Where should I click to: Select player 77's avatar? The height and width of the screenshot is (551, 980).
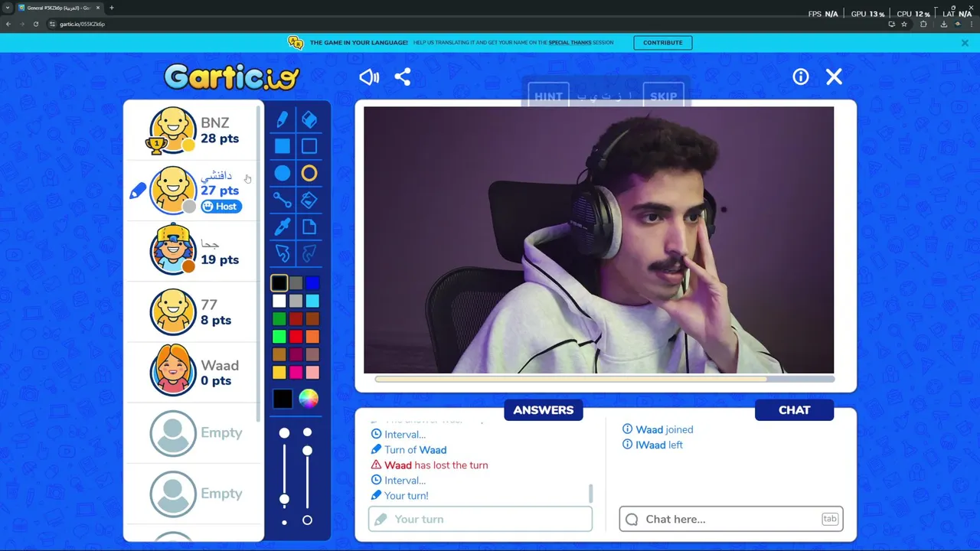173,311
